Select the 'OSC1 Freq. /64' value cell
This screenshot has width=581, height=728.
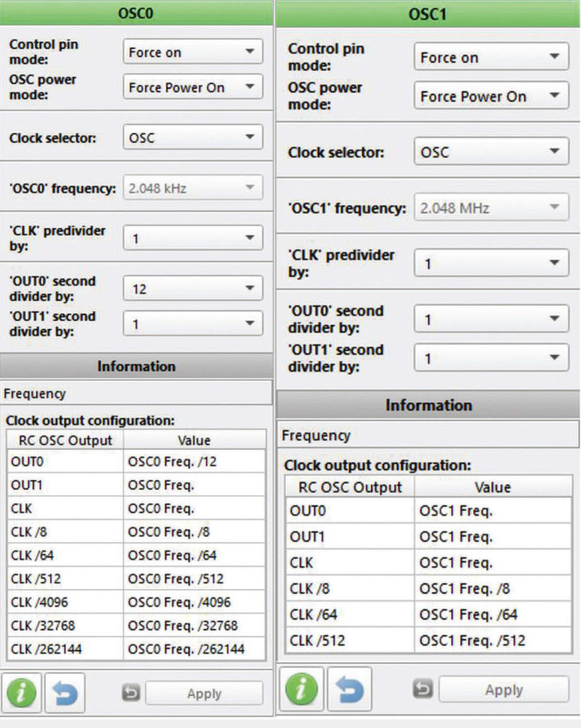(493, 614)
